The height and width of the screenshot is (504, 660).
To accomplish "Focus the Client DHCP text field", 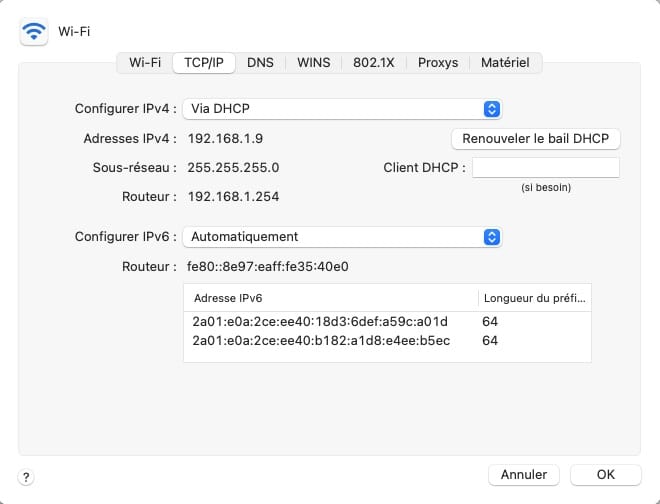I will [x=545, y=168].
